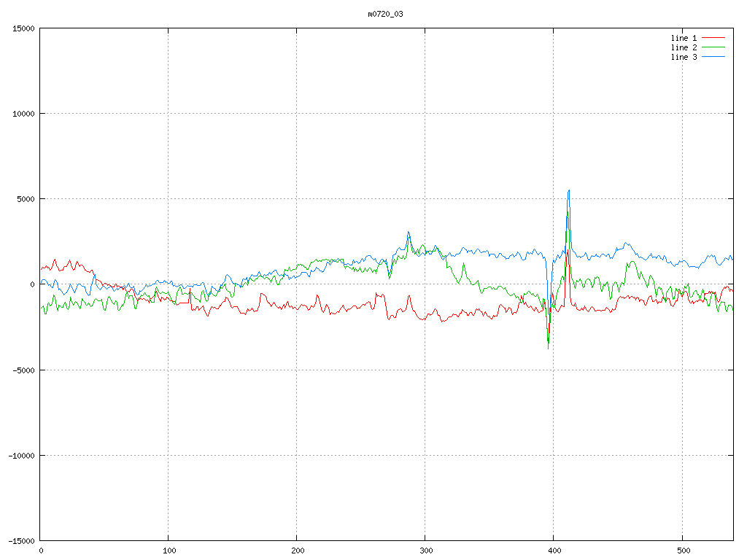This screenshot has height=560, width=747.
Task: Click the x-axis label 400
Action: coord(555,551)
